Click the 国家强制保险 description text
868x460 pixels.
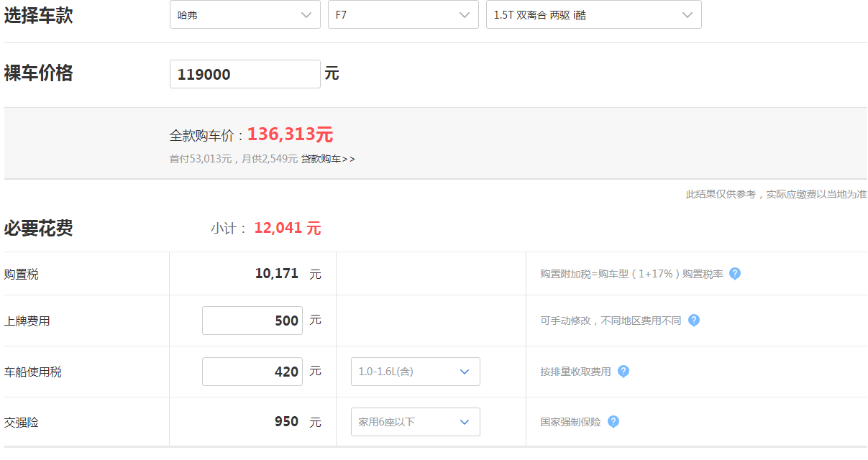coord(571,422)
